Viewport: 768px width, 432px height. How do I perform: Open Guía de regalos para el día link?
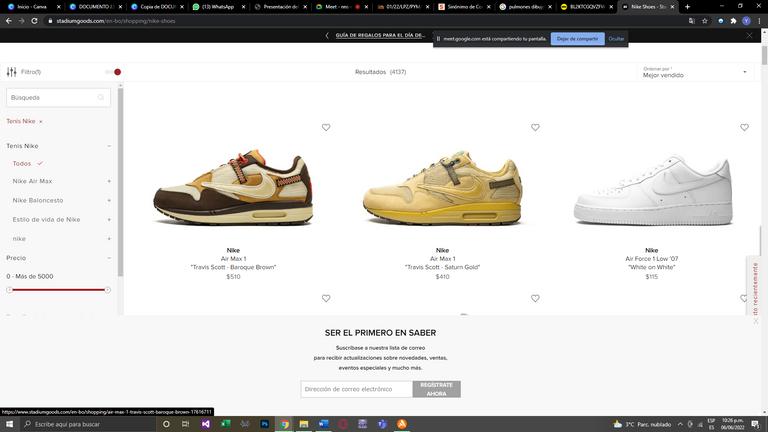click(x=380, y=35)
